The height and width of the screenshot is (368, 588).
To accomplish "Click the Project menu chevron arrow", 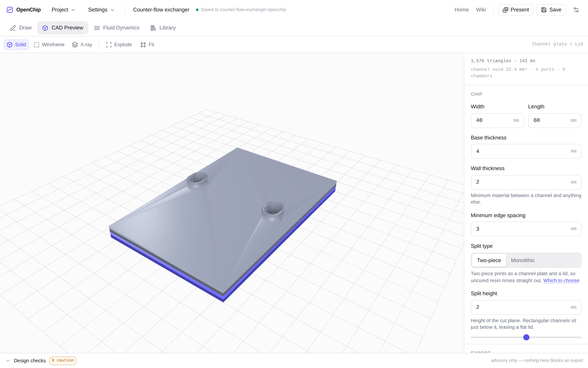I will point(73,10).
